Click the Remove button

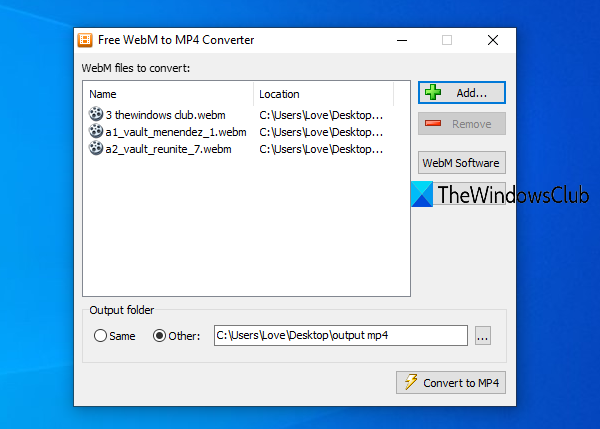click(461, 124)
